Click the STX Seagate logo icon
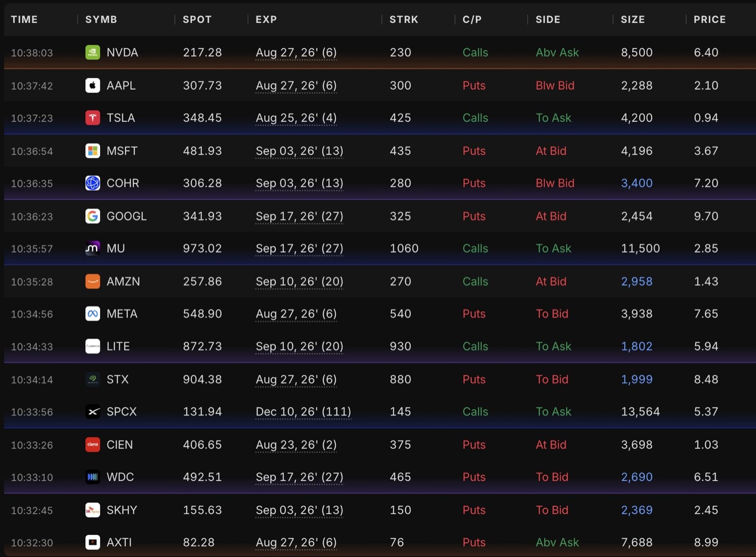Image resolution: width=756 pixels, height=557 pixels. pos(92,380)
